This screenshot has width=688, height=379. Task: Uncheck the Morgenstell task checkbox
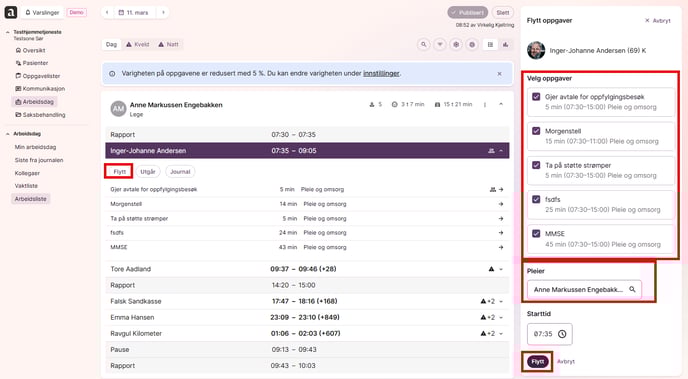(x=536, y=131)
